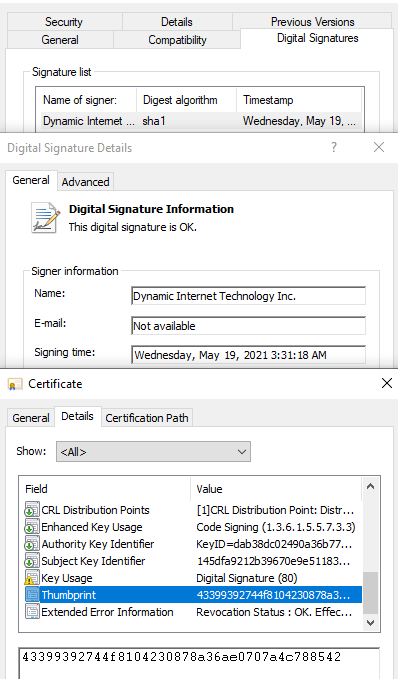Viewport: 398px width, 679px height.
Task: Click the Extended Error Information field icon
Action: (x=32, y=612)
